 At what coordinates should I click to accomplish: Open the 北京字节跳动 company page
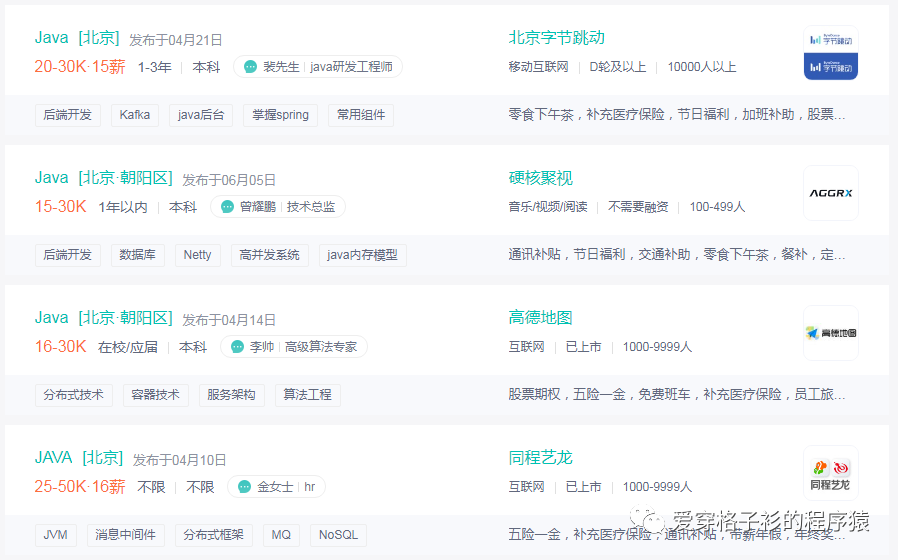coord(557,38)
